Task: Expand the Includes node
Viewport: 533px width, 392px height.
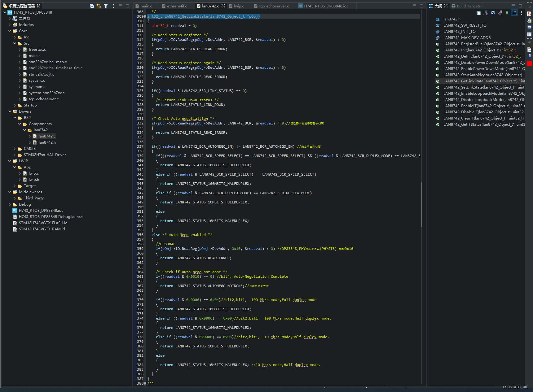Action: pyautogui.click(x=10, y=25)
